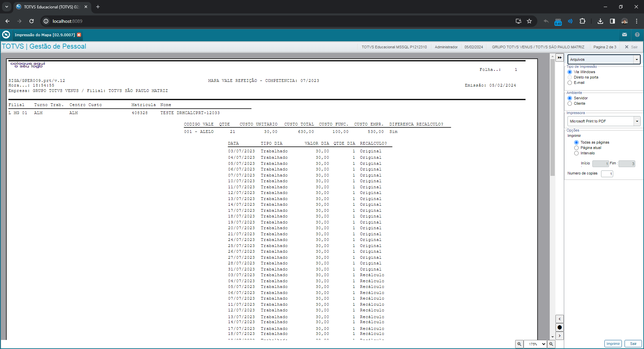The width and height of the screenshot is (644, 349).
Task: View site information for localhost
Action: coord(46,21)
